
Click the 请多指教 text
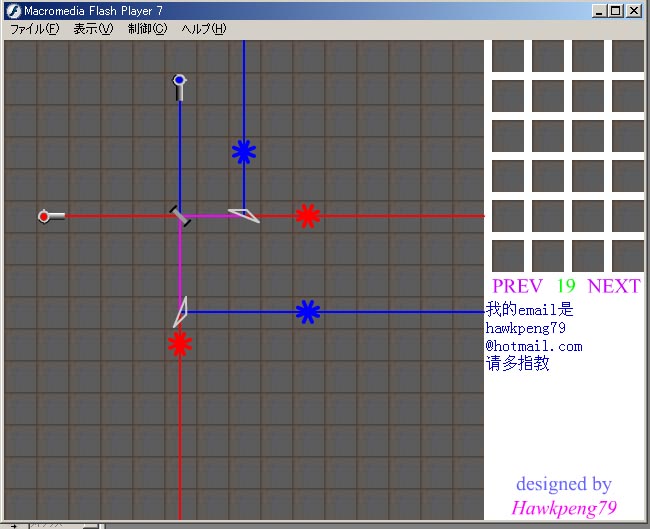517,363
